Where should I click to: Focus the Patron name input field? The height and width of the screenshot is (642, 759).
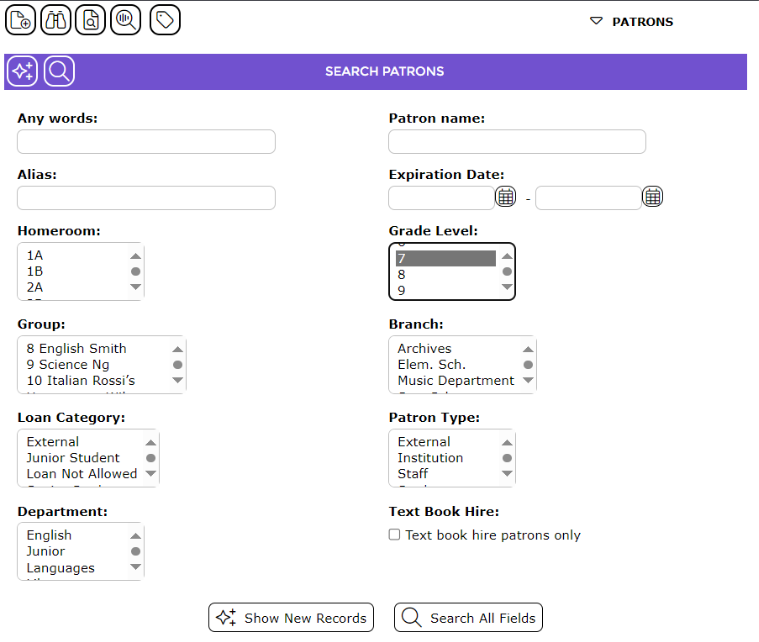pyautogui.click(x=517, y=142)
